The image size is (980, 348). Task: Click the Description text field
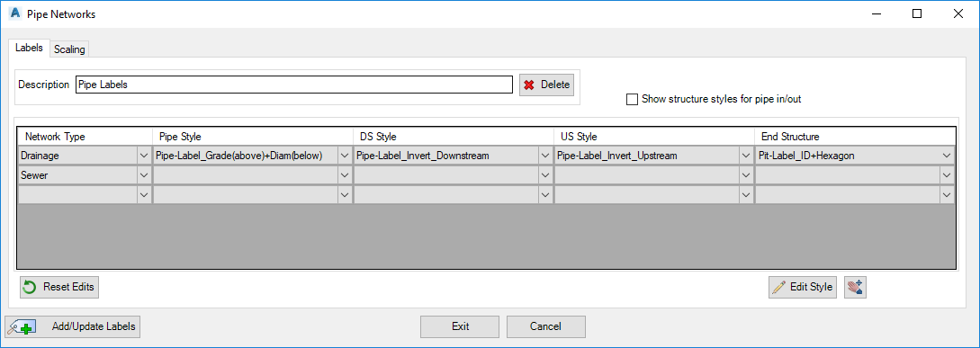point(294,85)
